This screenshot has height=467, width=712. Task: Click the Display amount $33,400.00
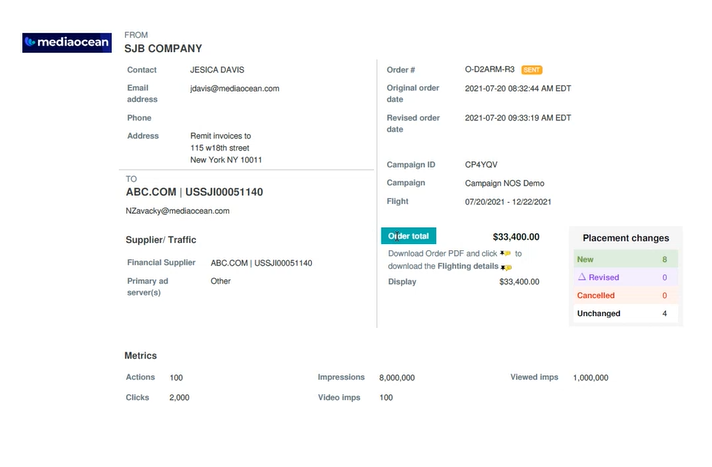point(519,282)
